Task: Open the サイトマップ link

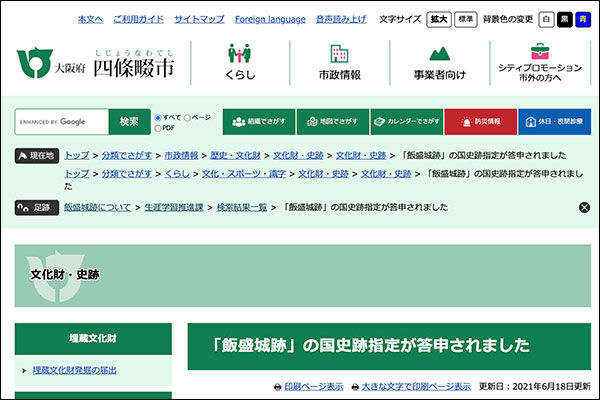Action: point(199,19)
